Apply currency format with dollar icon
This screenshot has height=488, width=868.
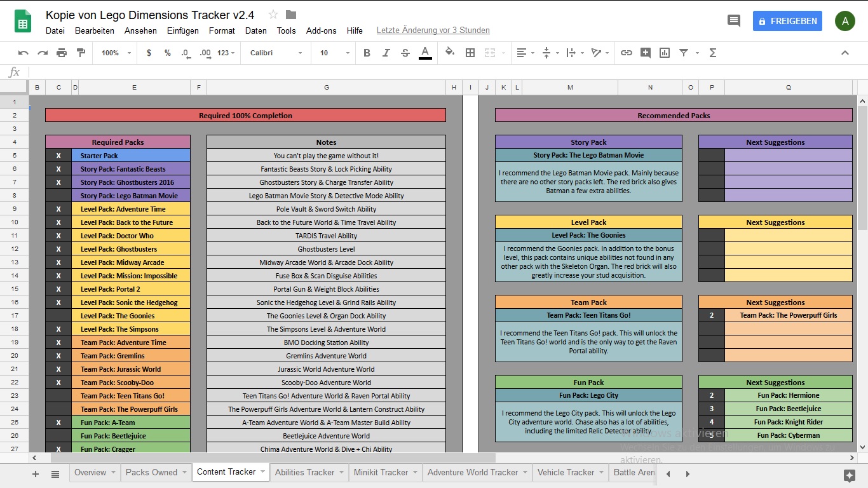click(x=149, y=53)
